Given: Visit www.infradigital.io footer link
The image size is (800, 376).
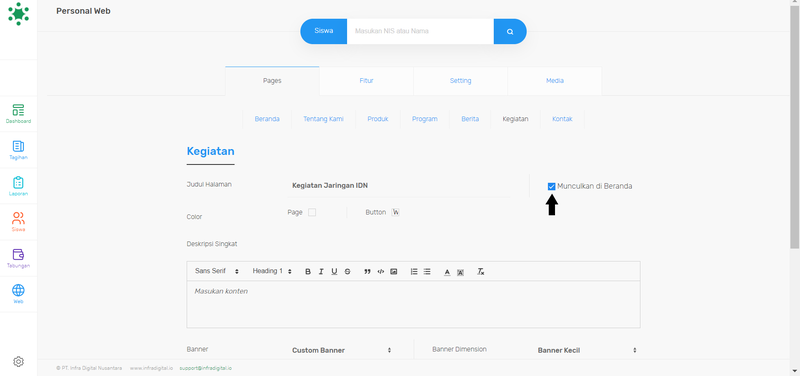Looking at the screenshot, I should pyautogui.click(x=151, y=368).
